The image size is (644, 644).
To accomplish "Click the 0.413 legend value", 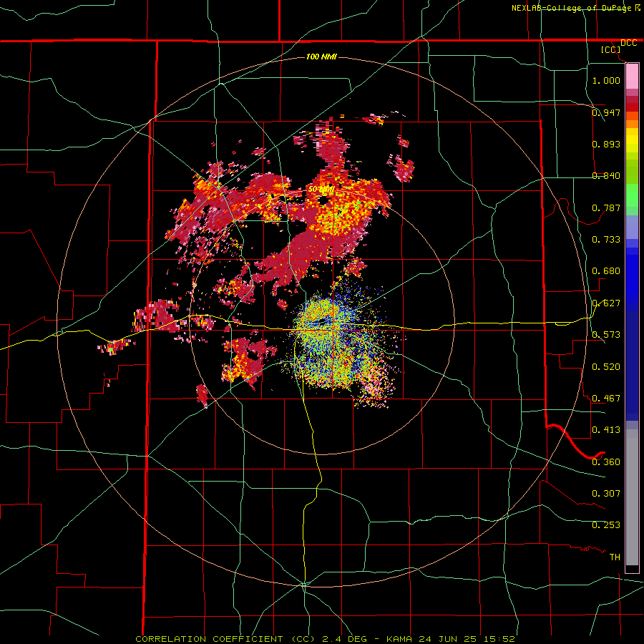I will coord(606,429).
